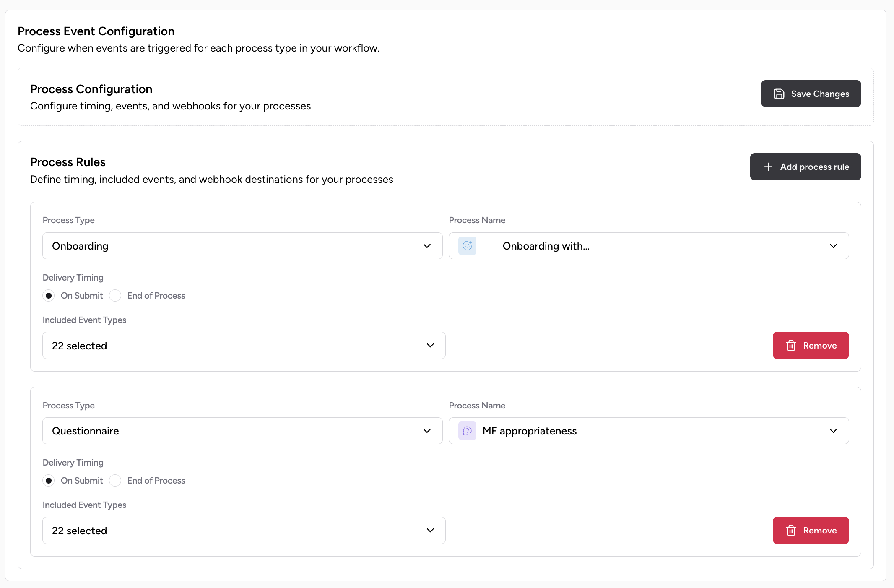This screenshot has width=894, height=588.
Task: Choose End of Process for Questionnaire rule
Action: pos(115,481)
